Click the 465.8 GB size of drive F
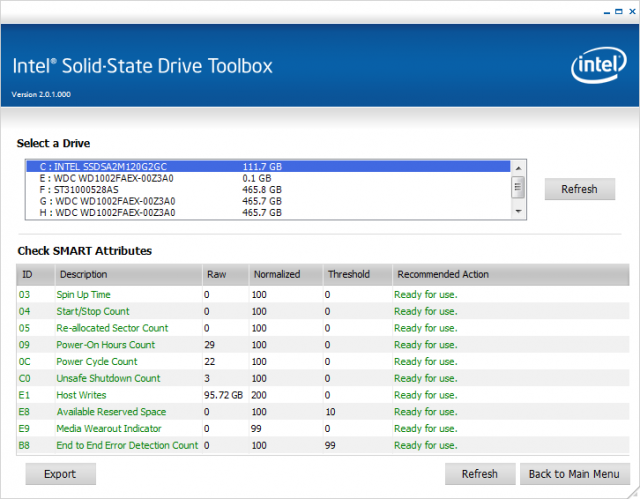 click(262, 190)
